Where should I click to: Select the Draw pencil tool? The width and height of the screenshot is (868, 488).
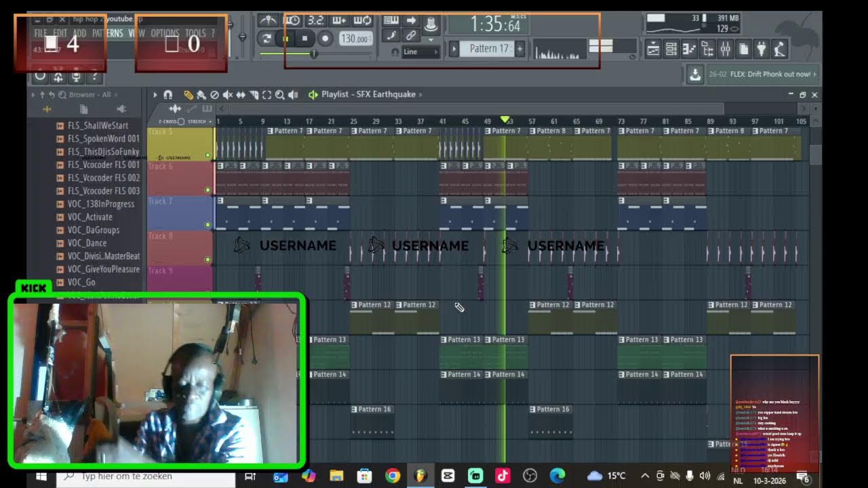pos(189,95)
